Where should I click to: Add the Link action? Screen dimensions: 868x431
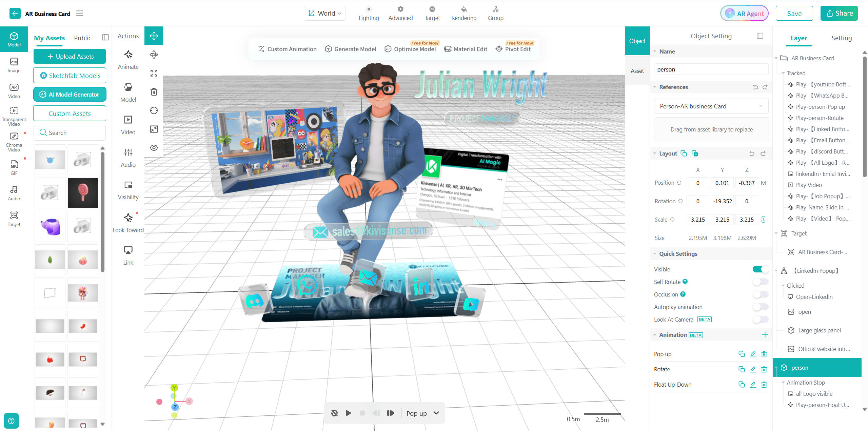coord(128,255)
